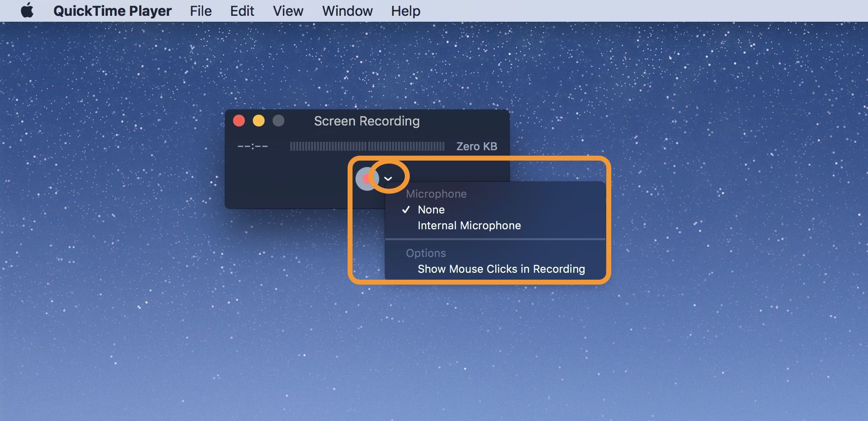Open the File menu
The width and height of the screenshot is (868, 421).
(x=200, y=11)
